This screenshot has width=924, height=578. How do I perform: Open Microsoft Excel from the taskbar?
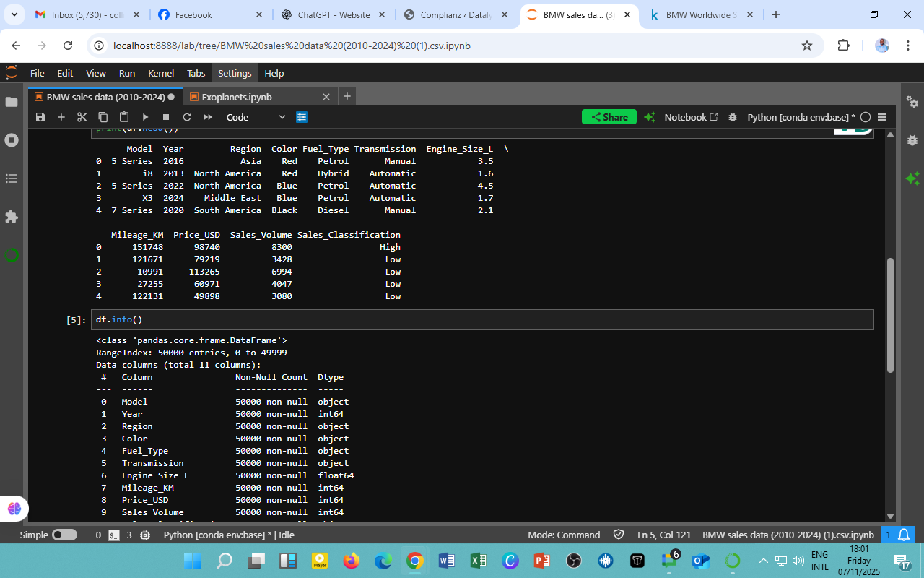[478, 561]
